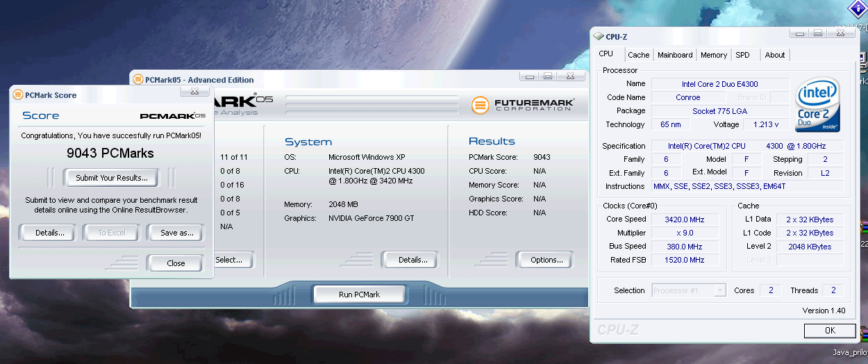Click the 11 of 11 tests text

click(x=234, y=157)
